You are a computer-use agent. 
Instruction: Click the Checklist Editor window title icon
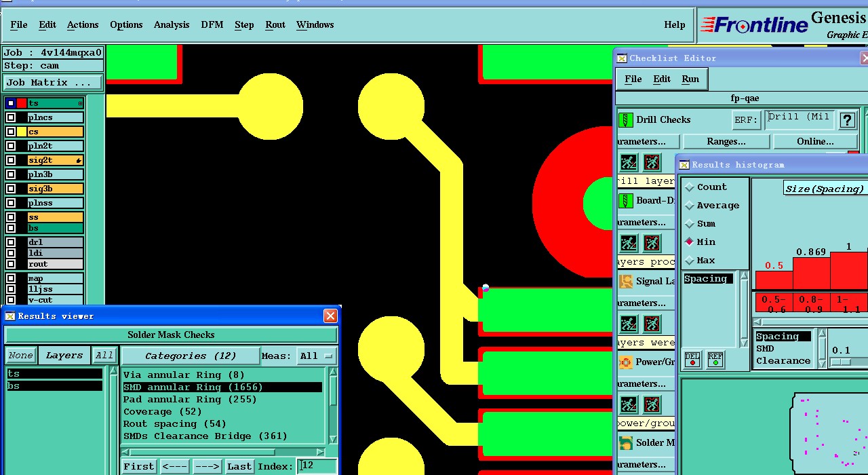coord(622,58)
